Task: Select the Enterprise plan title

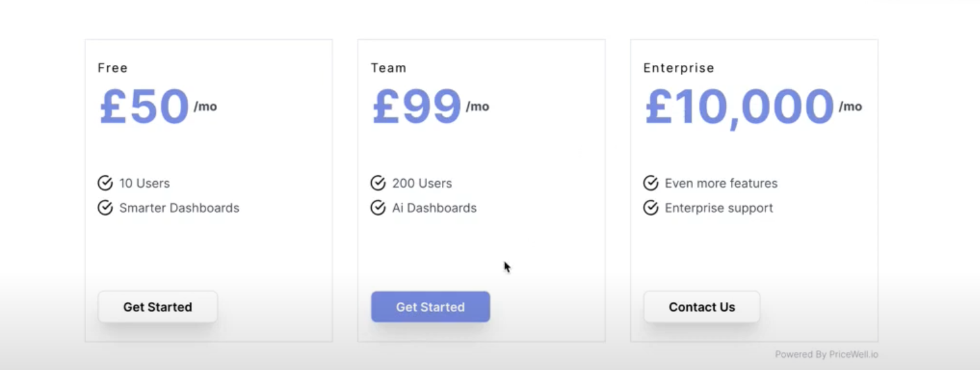Action: pyautogui.click(x=679, y=67)
